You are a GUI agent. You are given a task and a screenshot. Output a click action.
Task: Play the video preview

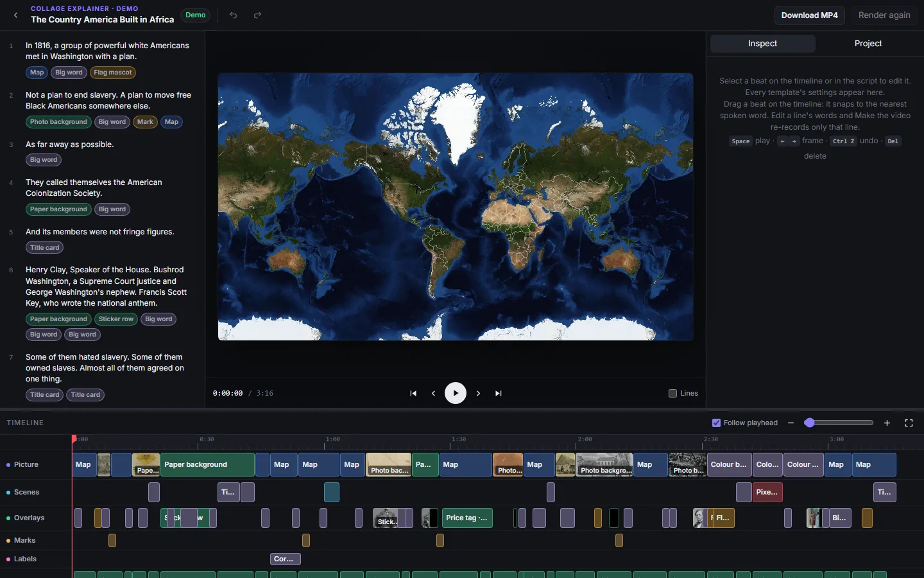click(x=456, y=393)
